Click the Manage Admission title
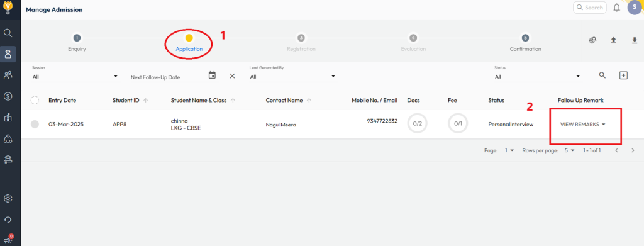The height and width of the screenshot is (246, 644). (54, 9)
